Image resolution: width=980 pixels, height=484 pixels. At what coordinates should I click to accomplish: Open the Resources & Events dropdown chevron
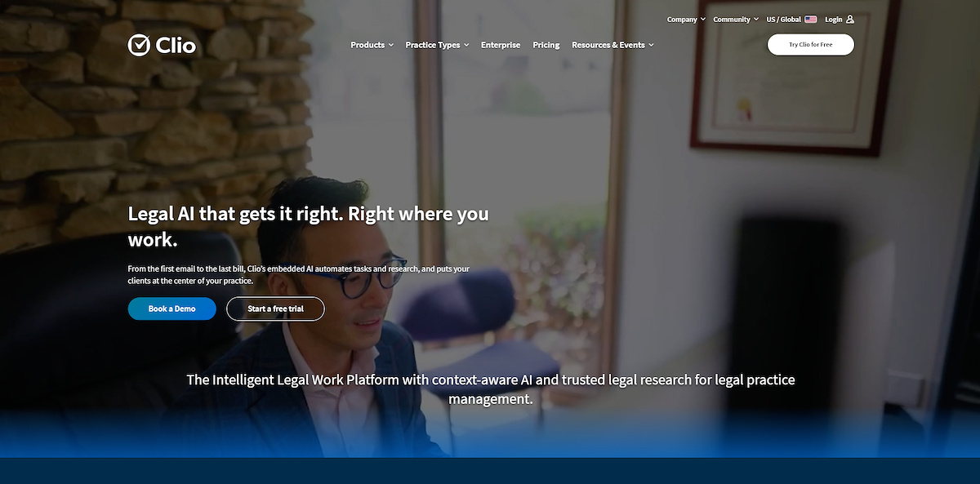pos(651,46)
